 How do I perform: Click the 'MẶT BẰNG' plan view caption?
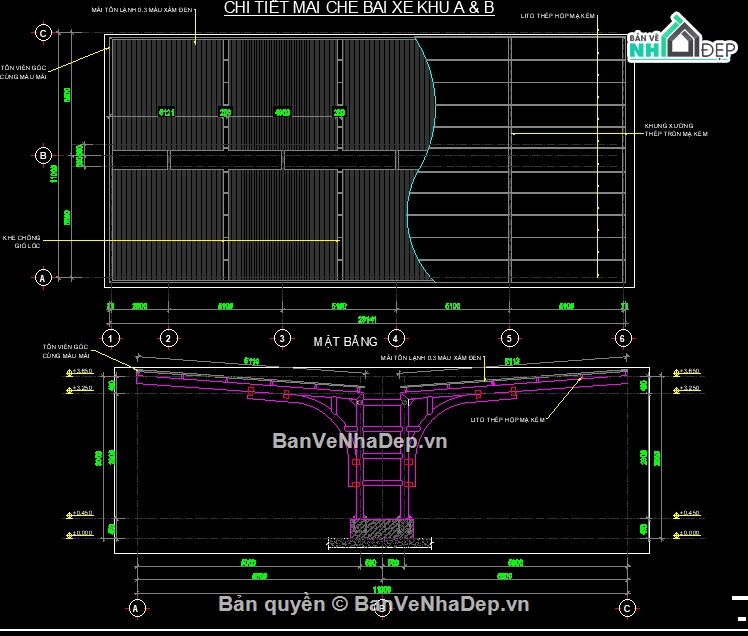coord(345,342)
